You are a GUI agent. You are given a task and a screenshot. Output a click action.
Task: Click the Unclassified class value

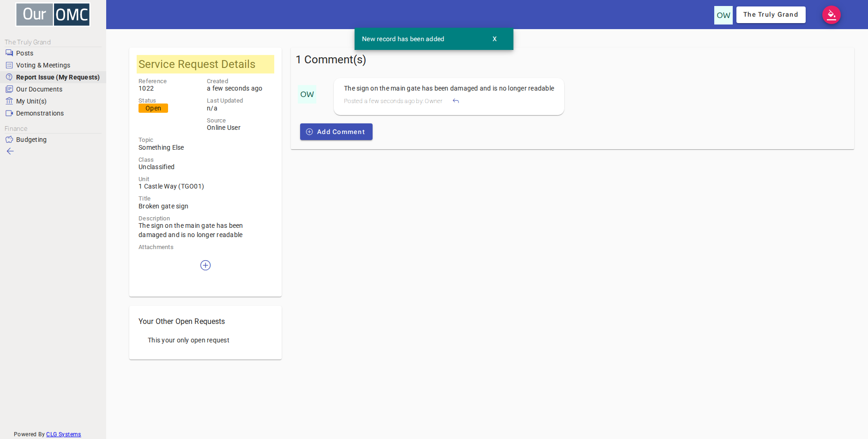tap(157, 167)
